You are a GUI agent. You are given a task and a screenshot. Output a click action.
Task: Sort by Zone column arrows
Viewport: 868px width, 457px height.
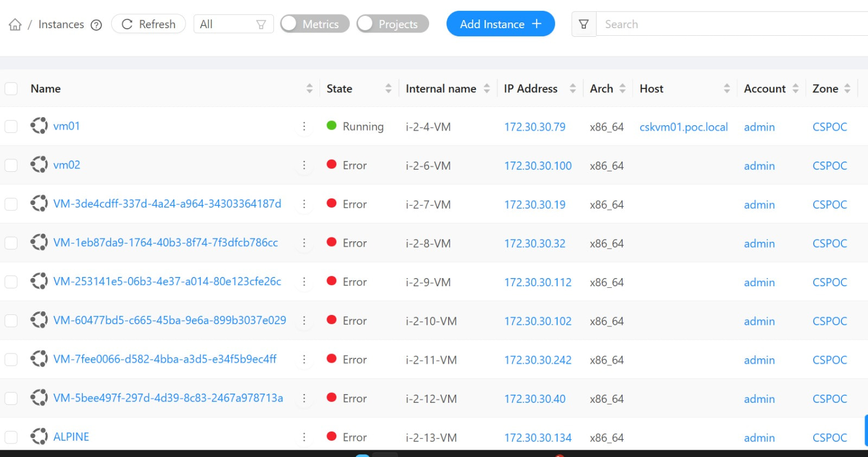point(847,88)
